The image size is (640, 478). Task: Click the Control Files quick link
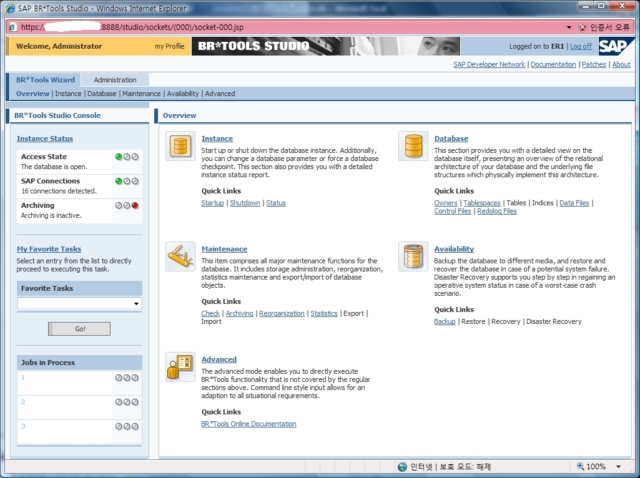click(x=452, y=211)
